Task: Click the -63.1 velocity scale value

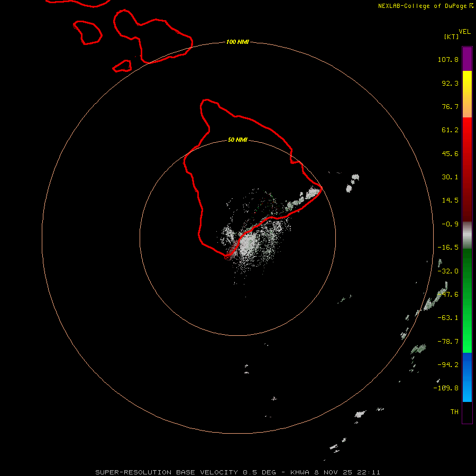Action: click(x=448, y=318)
